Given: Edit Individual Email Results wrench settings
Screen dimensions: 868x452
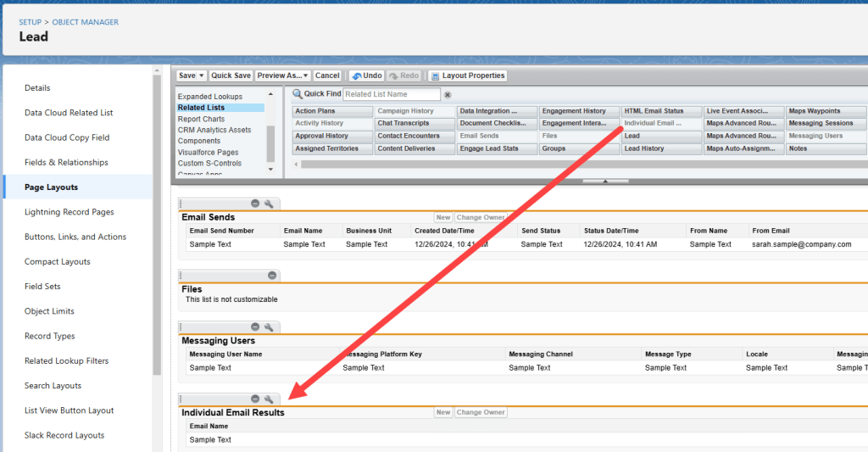Looking at the screenshot, I should (x=269, y=399).
